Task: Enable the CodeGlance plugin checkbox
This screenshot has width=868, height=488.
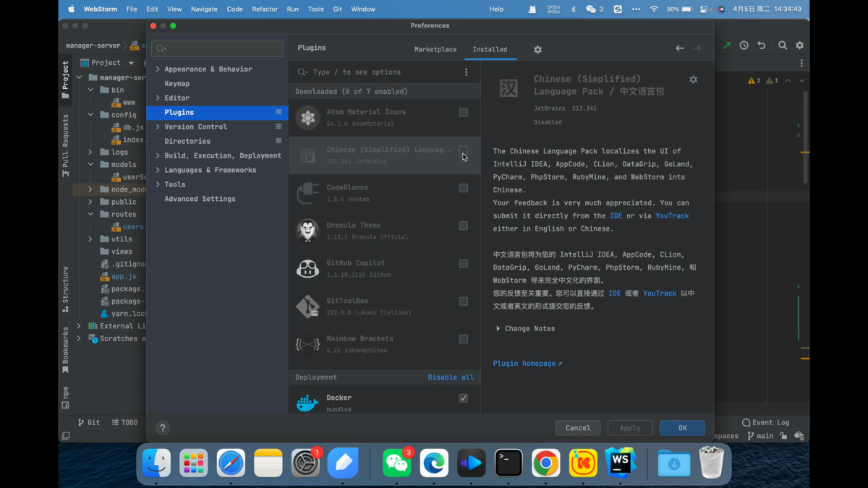Action: 464,188
